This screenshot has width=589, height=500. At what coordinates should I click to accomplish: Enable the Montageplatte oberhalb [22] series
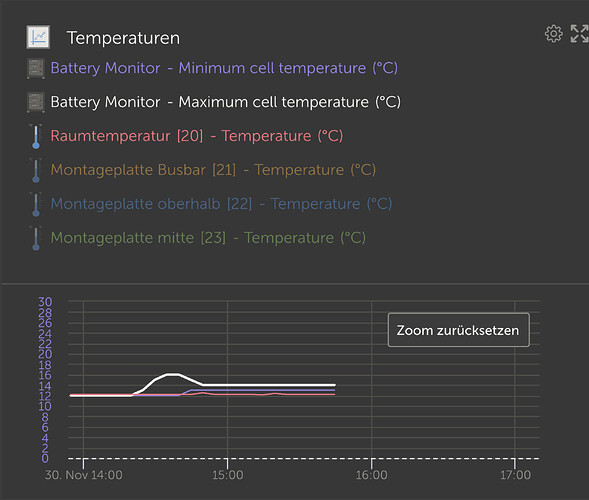pos(221,204)
